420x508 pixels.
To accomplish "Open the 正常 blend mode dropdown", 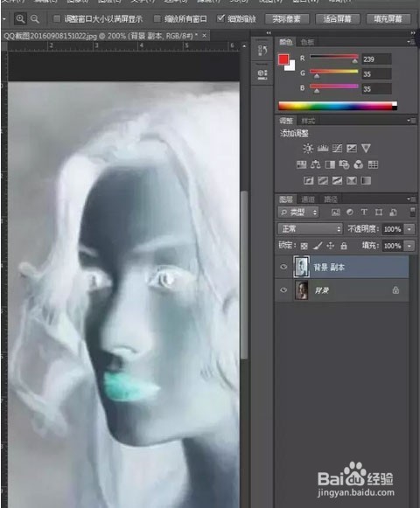I will click(x=310, y=229).
